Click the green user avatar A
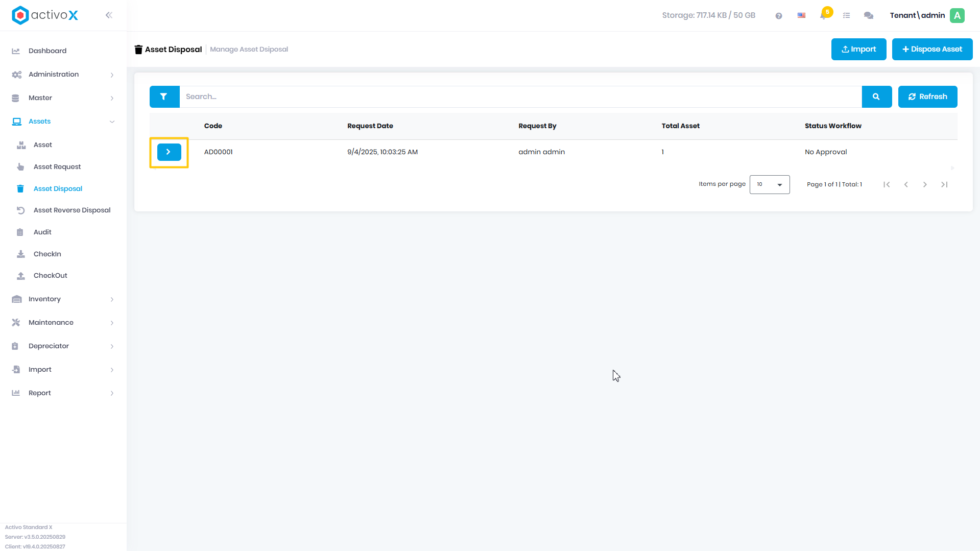The height and width of the screenshot is (551, 980). 958,15
